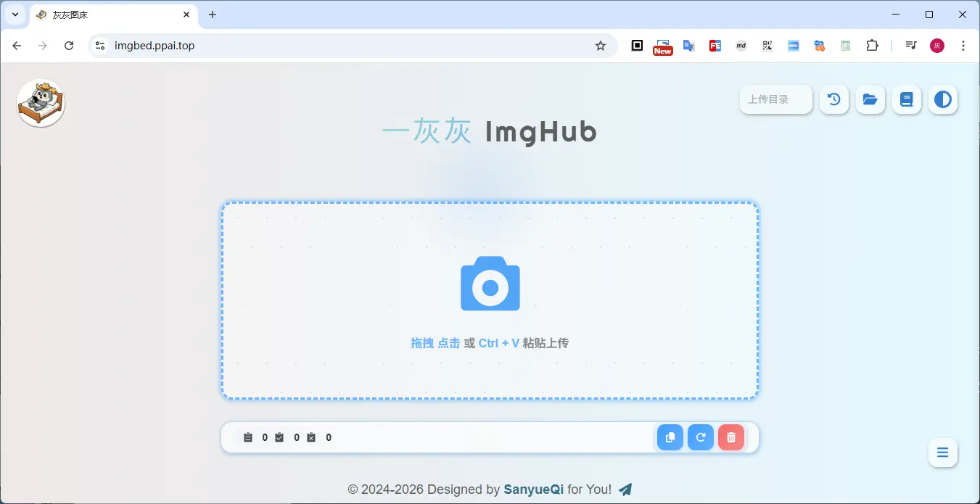Switch to the 灰灰图床 tab

click(x=87, y=15)
